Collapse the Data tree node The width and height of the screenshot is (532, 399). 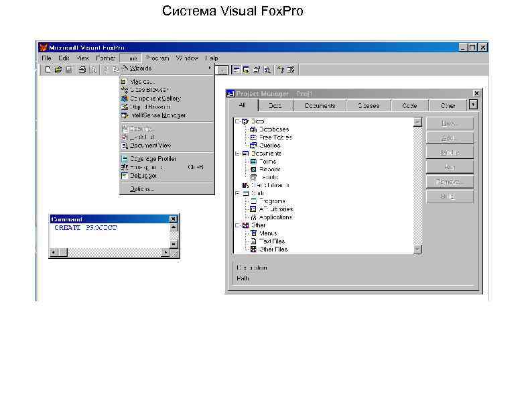[237, 121]
